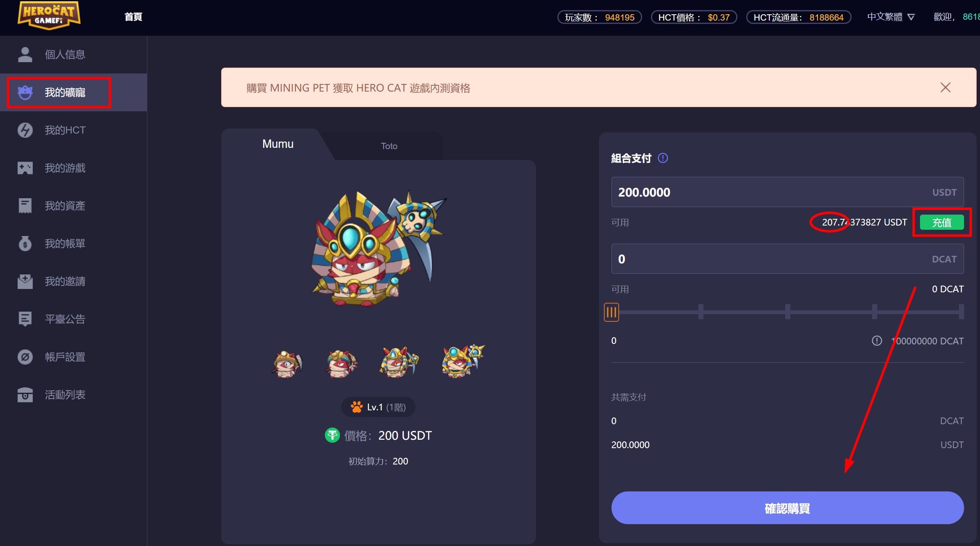Dismiss the MINING PET banner notice
This screenshot has height=546, width=980.
[946, 87]
